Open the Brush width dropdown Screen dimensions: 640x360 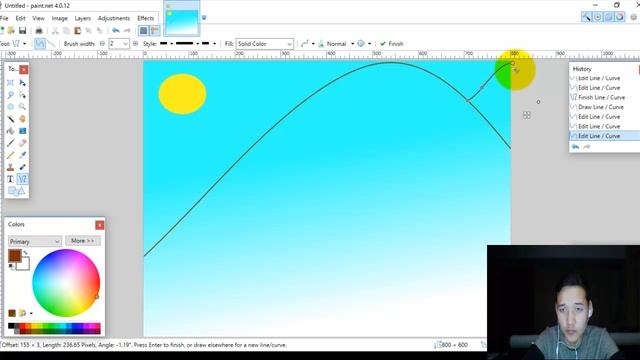125,44
